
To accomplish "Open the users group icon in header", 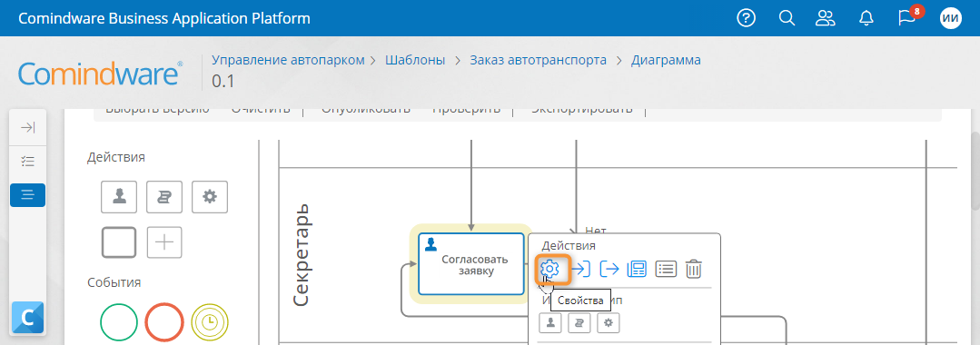I will tap(826, 18).
